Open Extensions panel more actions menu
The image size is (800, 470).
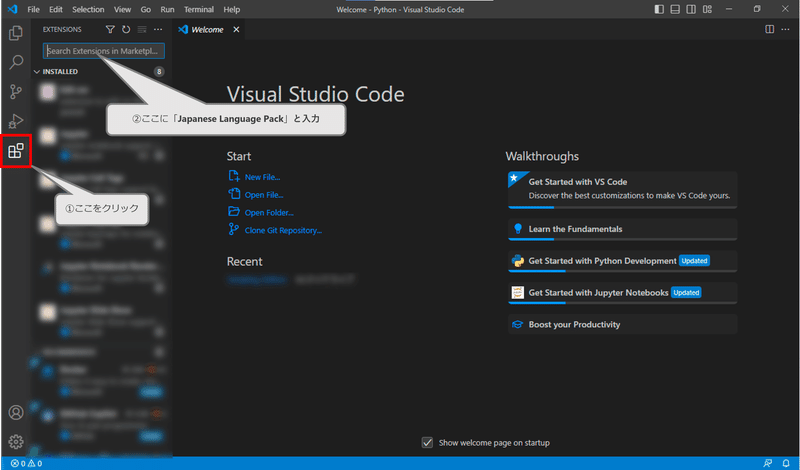click(x=158, y=30)
